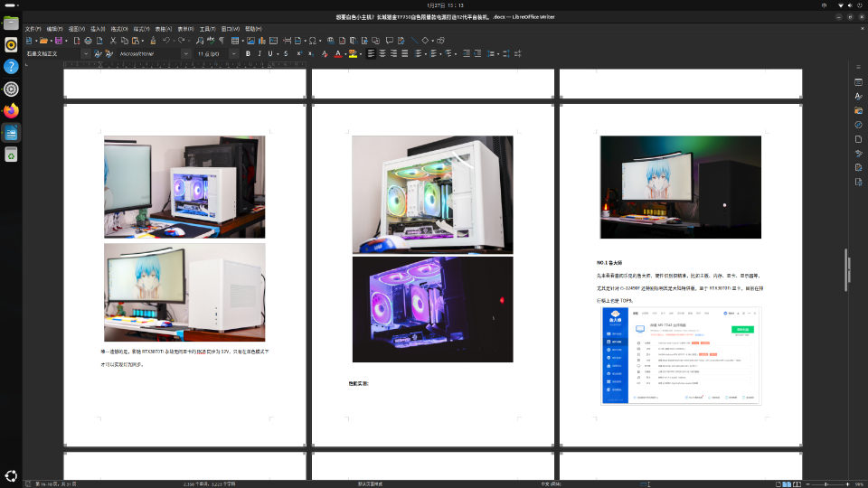Open the sidebar Navigator panel
This screenshot has height=488, width=868.
click(858, 125)
